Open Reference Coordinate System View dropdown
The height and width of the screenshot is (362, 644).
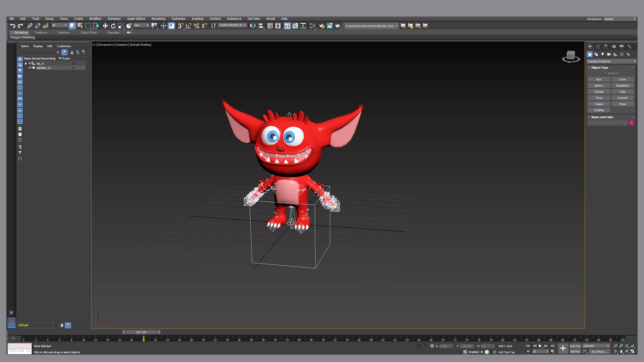(141, 25)
